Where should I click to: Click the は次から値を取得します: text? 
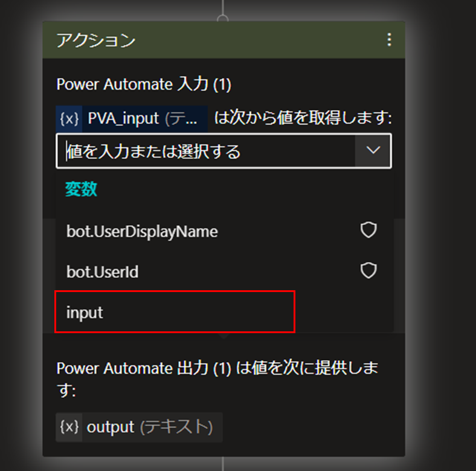[303, 118]
